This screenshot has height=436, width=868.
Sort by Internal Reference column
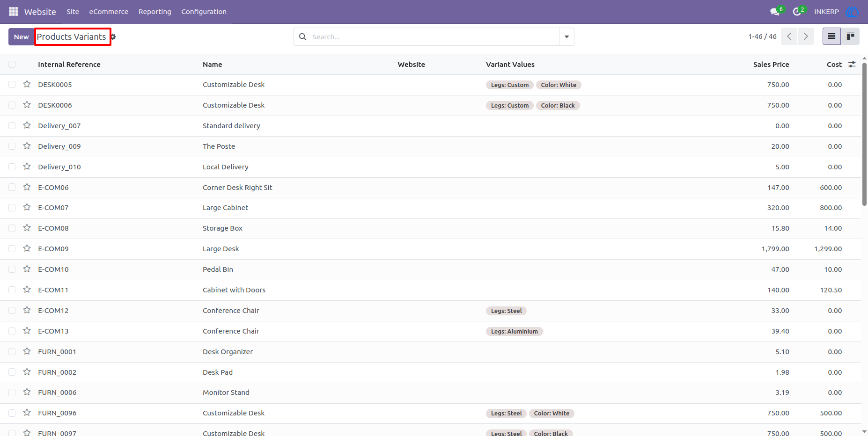point(69,65)
